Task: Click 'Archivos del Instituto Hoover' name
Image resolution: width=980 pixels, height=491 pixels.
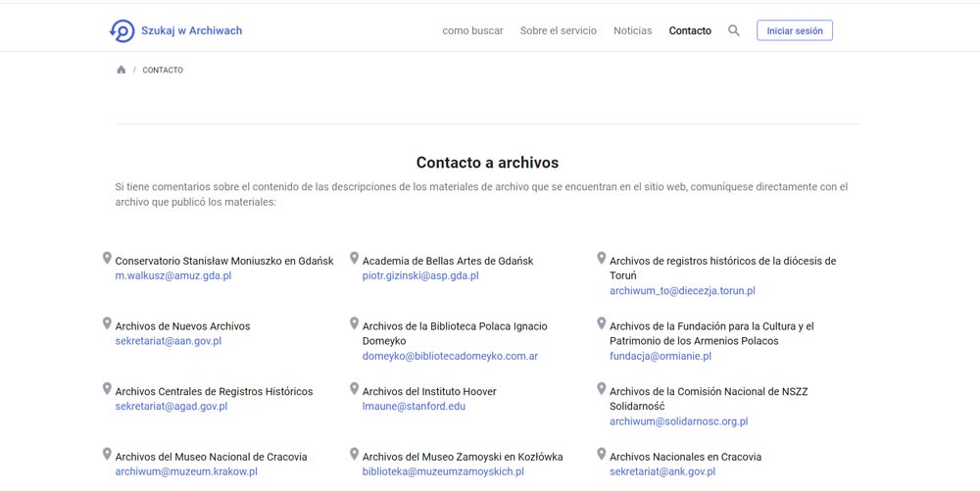Action: (x=429, y=391)
